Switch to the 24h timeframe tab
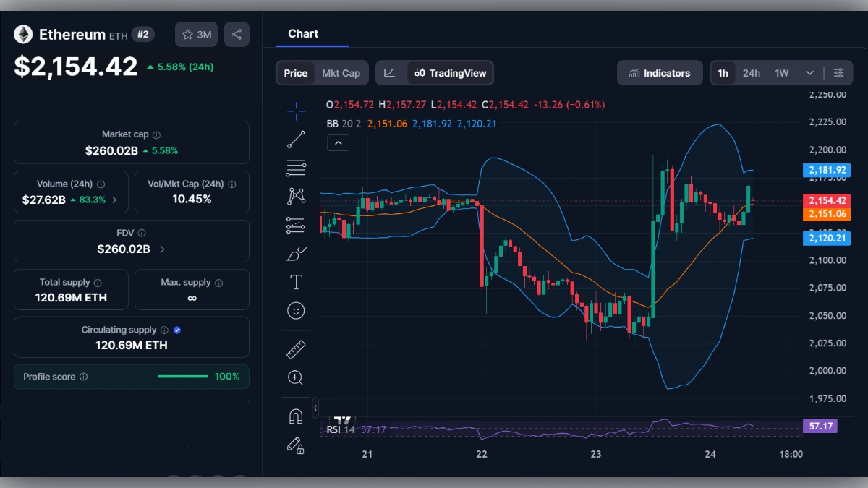 [x=752, y=72]
